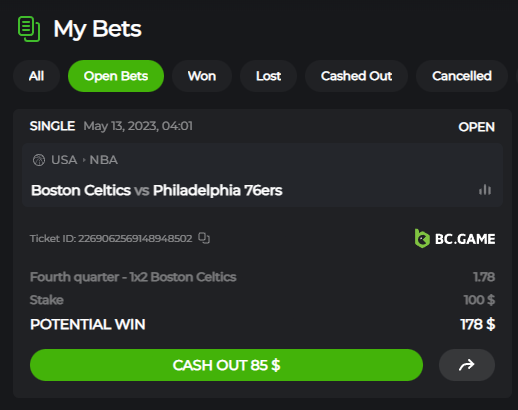Open match statistics bar chart icon
The image size is (518, 410).
pyautogui.click(x=485, y=190)
